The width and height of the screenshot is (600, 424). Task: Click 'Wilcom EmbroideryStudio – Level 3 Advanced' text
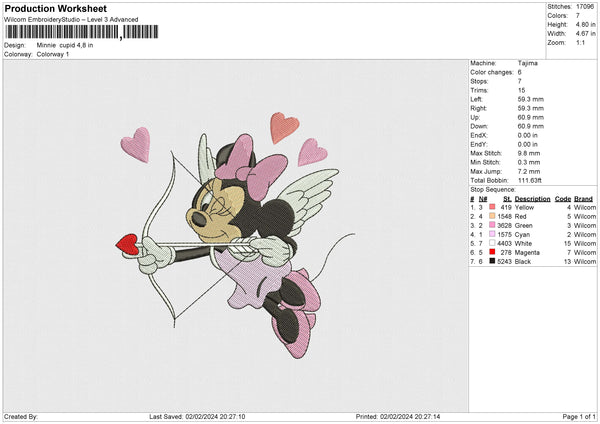pos(71,20)
